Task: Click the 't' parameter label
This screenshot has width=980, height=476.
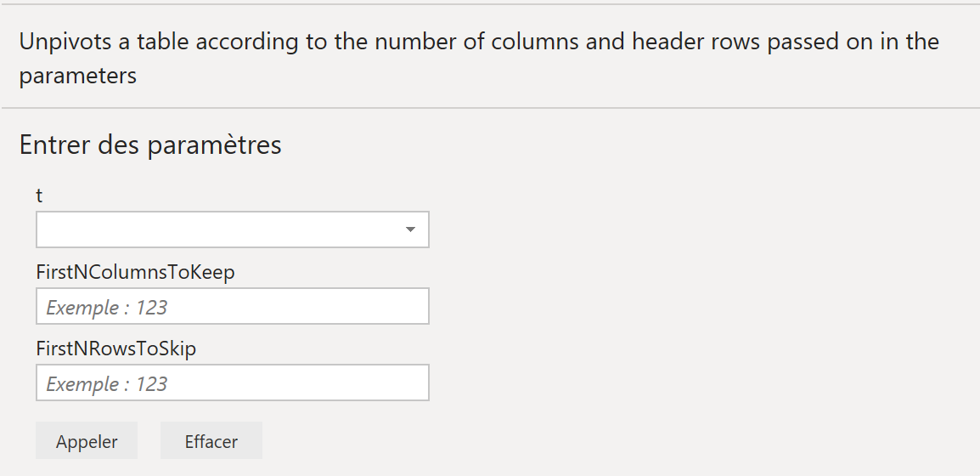Action: (x=39, y=195)
